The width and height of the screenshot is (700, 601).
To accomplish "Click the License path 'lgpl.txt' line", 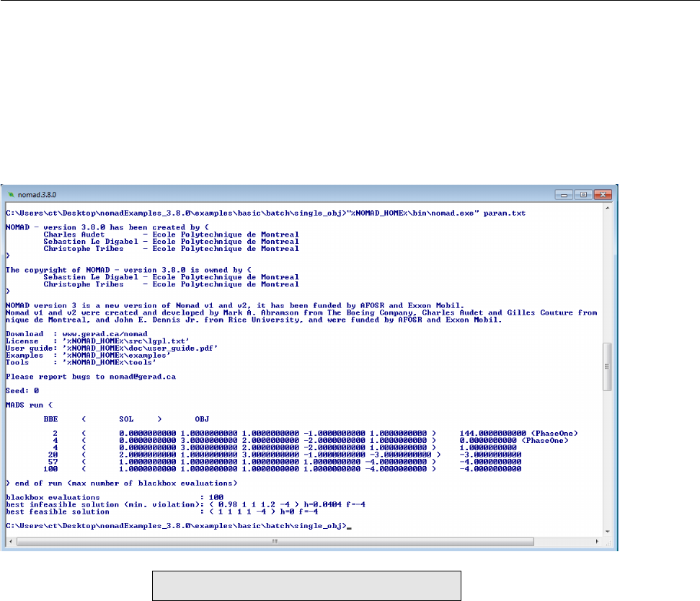I will tap(98, 341).
